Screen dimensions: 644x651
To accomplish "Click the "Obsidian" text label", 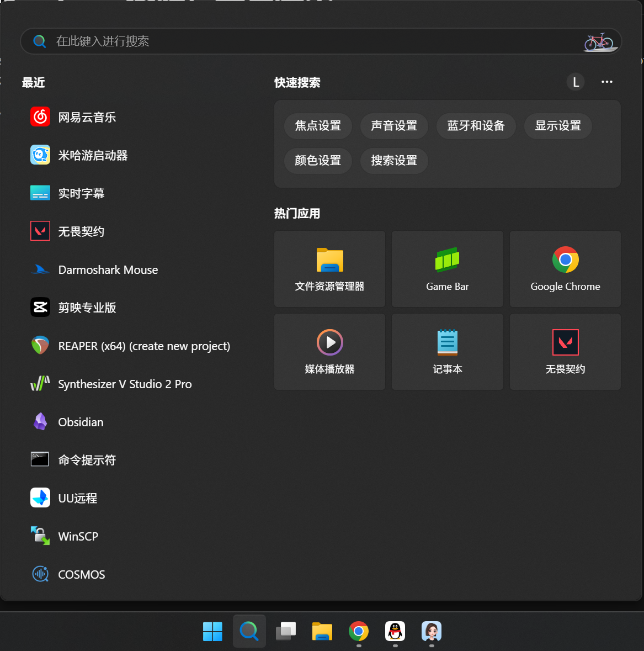I will tap(81, 422).
